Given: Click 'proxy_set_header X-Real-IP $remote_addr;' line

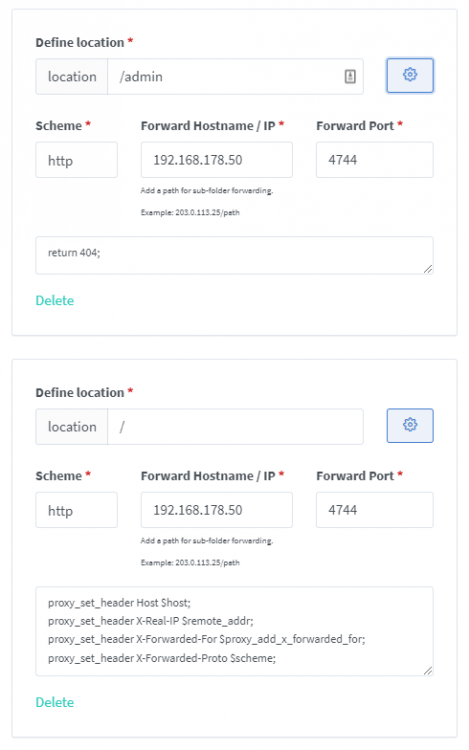Looking at the screenshot, I should 151,621.
